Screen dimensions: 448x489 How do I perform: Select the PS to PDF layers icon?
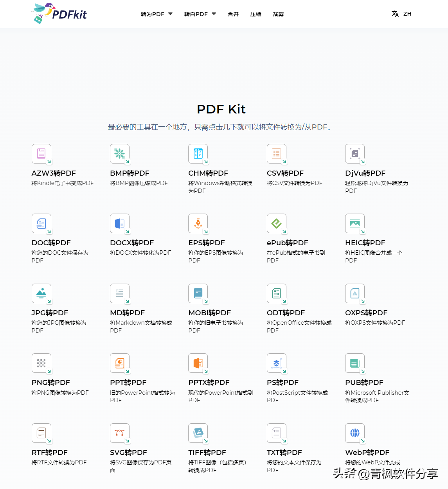pyautogui.click(x=277, y=363)
